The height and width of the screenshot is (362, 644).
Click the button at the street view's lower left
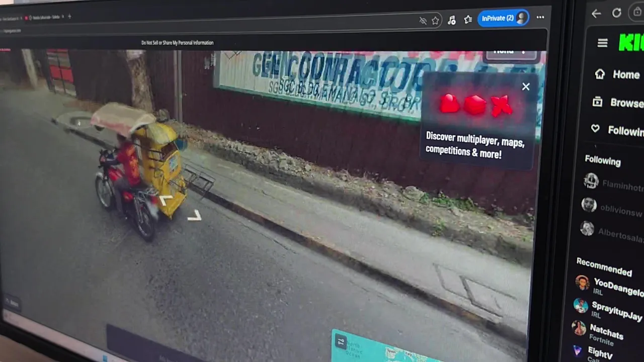pos(11,303)
